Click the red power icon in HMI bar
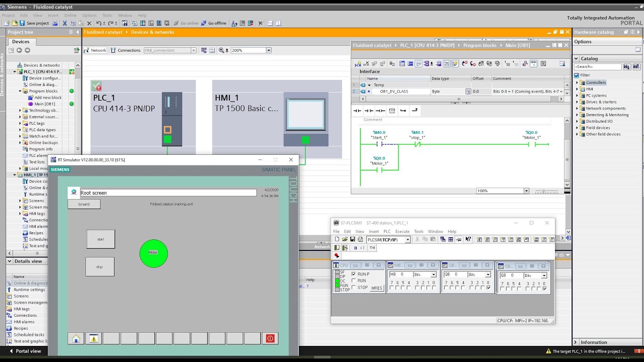Viewport: 644px width, 362px height. [270, 338]
